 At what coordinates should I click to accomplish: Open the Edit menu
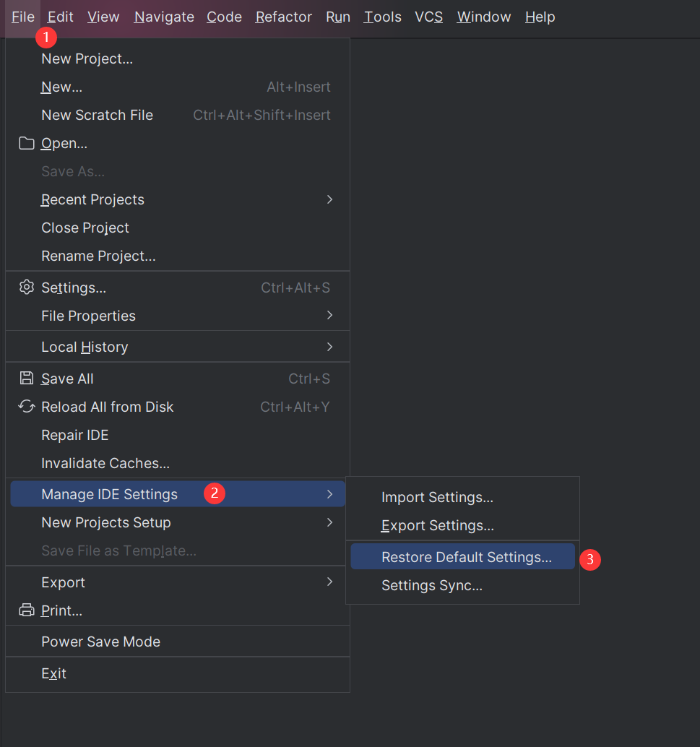pyautogui.click(x=61, y=17)
